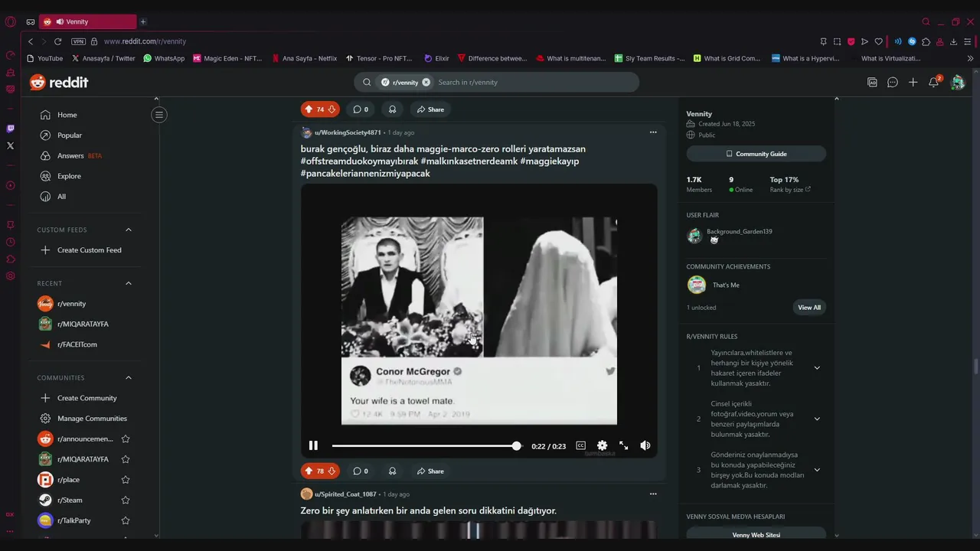980x551 pixels.
Task: Expand rule 2 about cinsel içerikli
Action: click(x=817, y=419)
